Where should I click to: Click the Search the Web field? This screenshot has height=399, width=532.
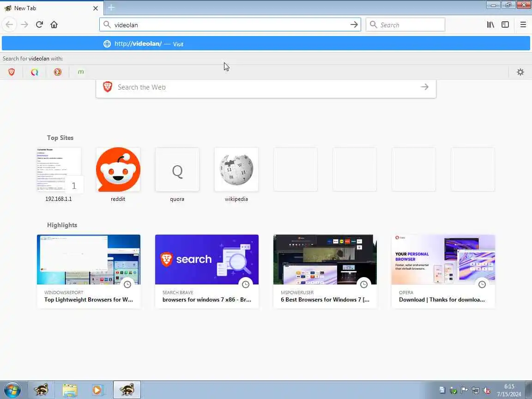[266, 87]
